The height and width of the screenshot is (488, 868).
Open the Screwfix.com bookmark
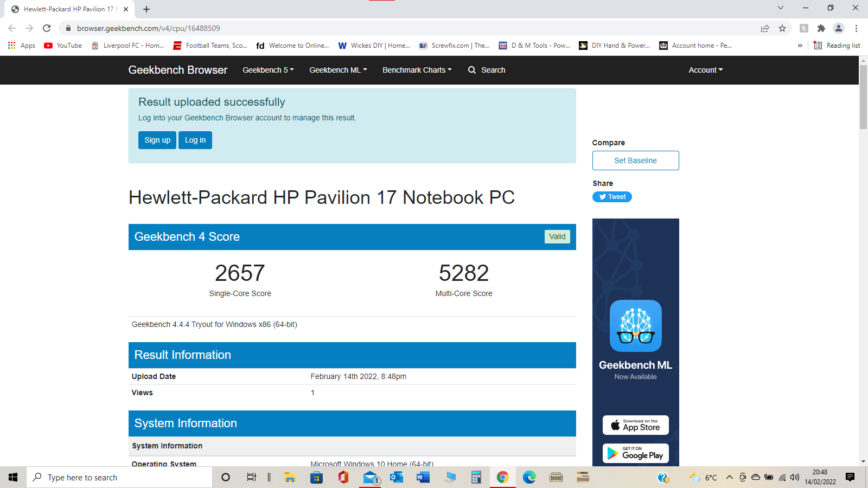click(454, 46)
